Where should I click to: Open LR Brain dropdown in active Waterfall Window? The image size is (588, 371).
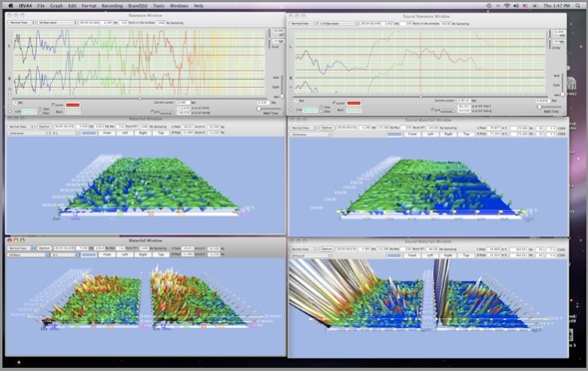coord(28,254)
